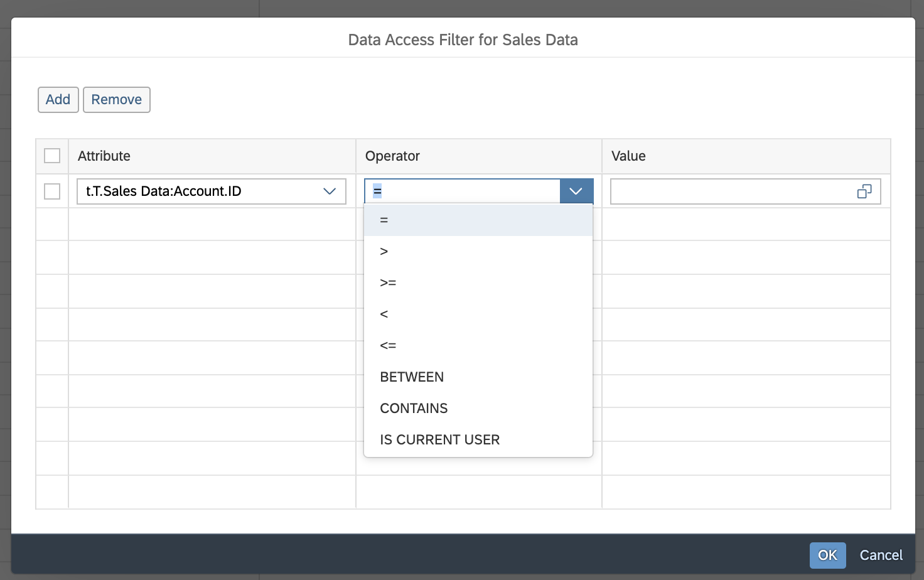Click the Operator text input field

(462, 191)
